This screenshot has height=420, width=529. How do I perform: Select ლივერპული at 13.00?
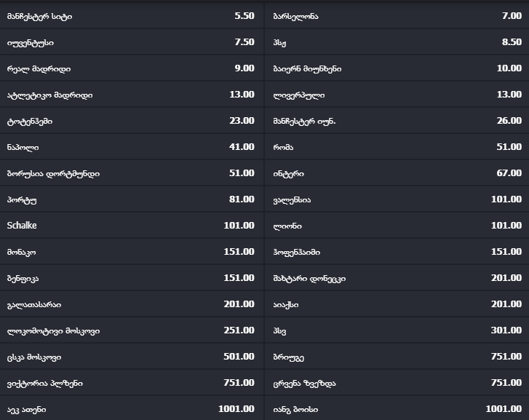coord(397,95)
